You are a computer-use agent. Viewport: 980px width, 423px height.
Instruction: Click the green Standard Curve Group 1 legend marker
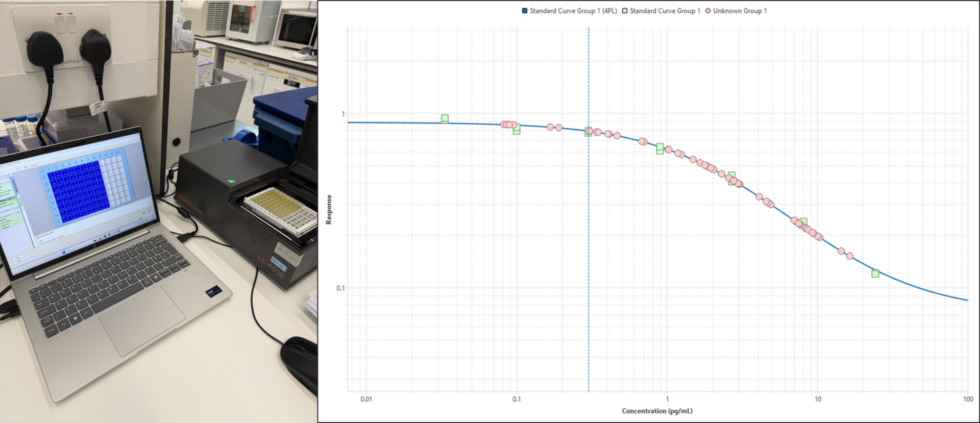(625, 11)
